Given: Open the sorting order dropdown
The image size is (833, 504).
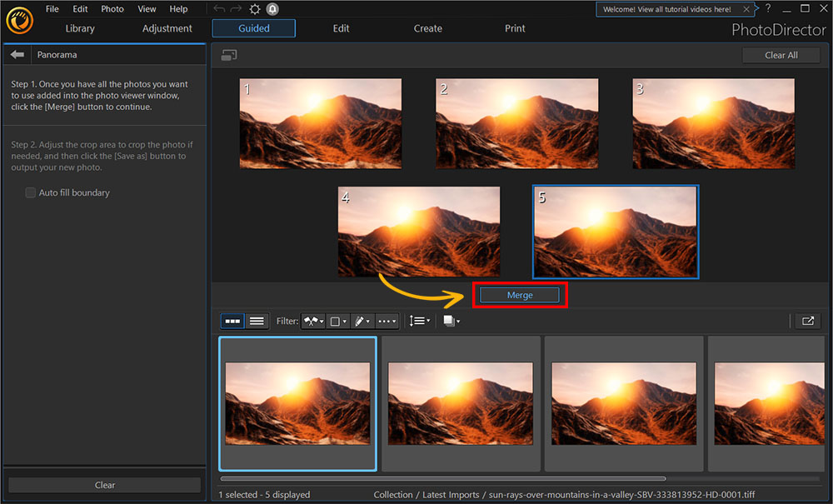Looking at the screenshot, I should (x=418, y=321).
